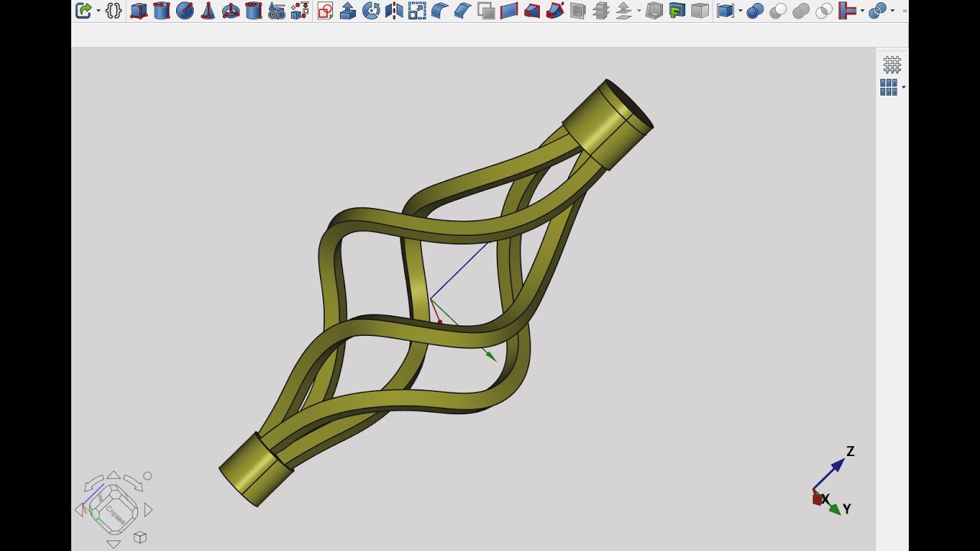Select the Boolean fragments split tool

pyautogui.click(x=877, y=11)
